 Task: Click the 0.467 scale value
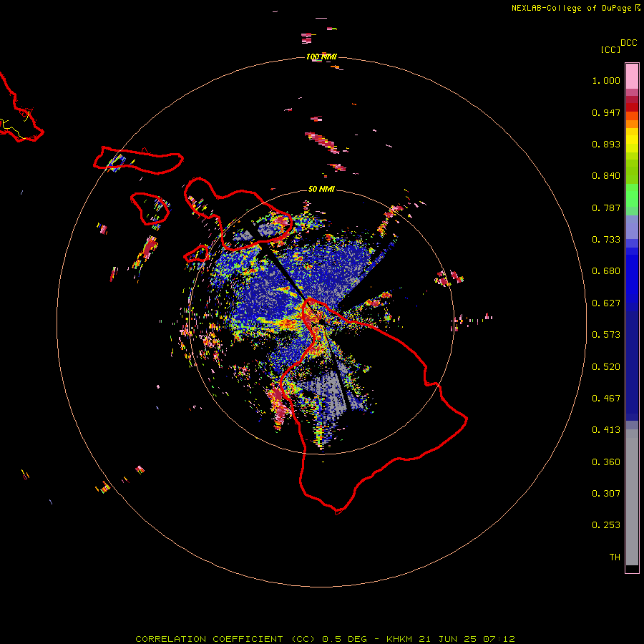click(606, 399)
